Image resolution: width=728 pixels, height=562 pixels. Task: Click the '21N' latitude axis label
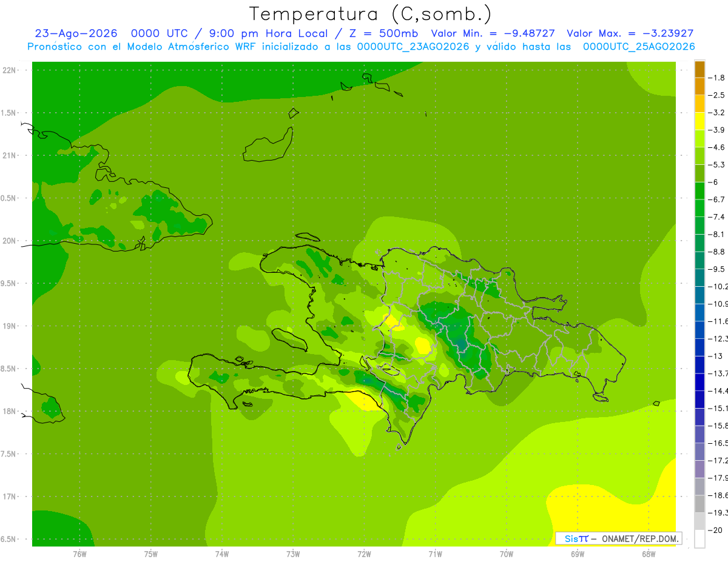(x=9, y=156)
